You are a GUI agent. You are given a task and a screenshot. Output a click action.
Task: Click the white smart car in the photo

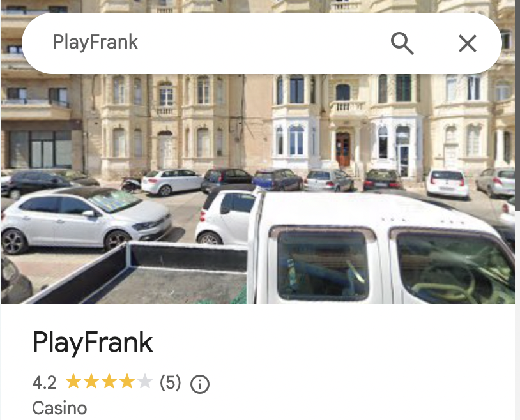pyautogui.click(x=226, y=217)
